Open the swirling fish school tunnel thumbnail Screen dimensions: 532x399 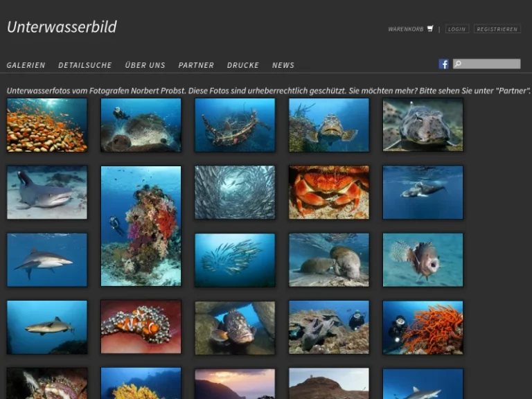pyautogui.click(x=235, y=192)
